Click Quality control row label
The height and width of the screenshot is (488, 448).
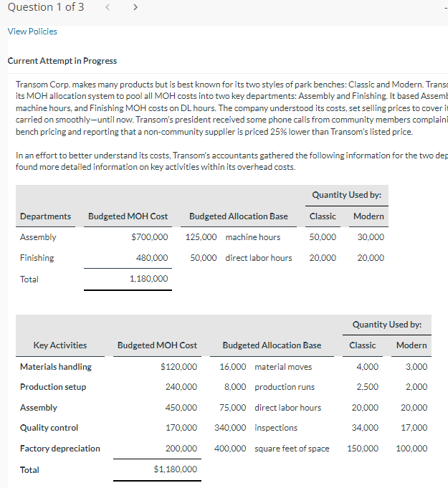[x=49, y=428]
